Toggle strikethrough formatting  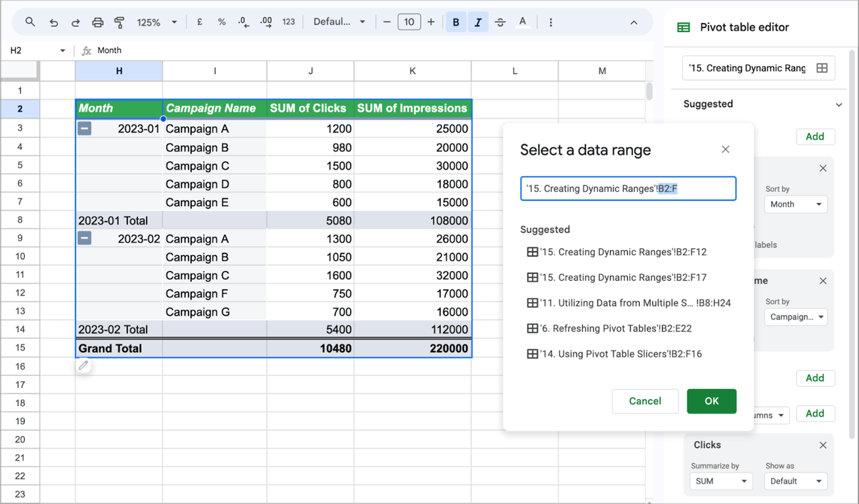point(500,22)
